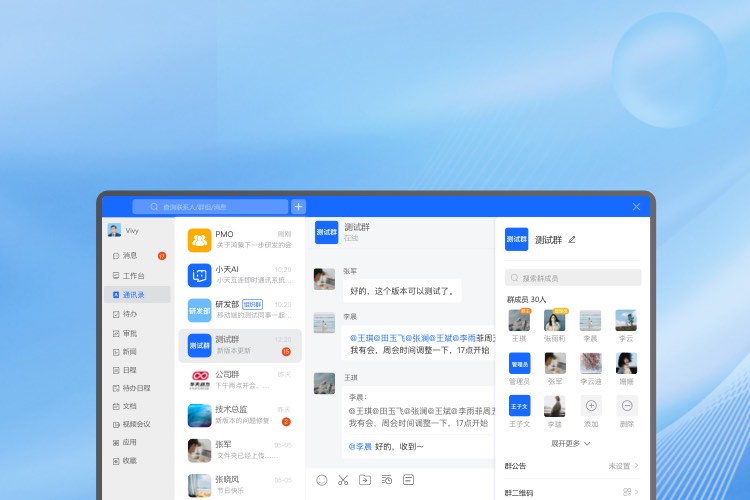Click 李晨's avatar in the chat messages
The height and width of the screenshot is (500, 750).
[x=324, y=323]
